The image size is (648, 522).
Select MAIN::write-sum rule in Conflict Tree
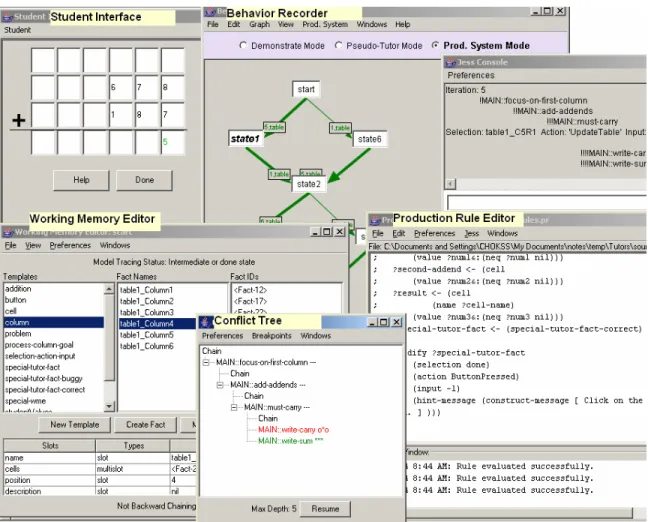coord(291,441)
